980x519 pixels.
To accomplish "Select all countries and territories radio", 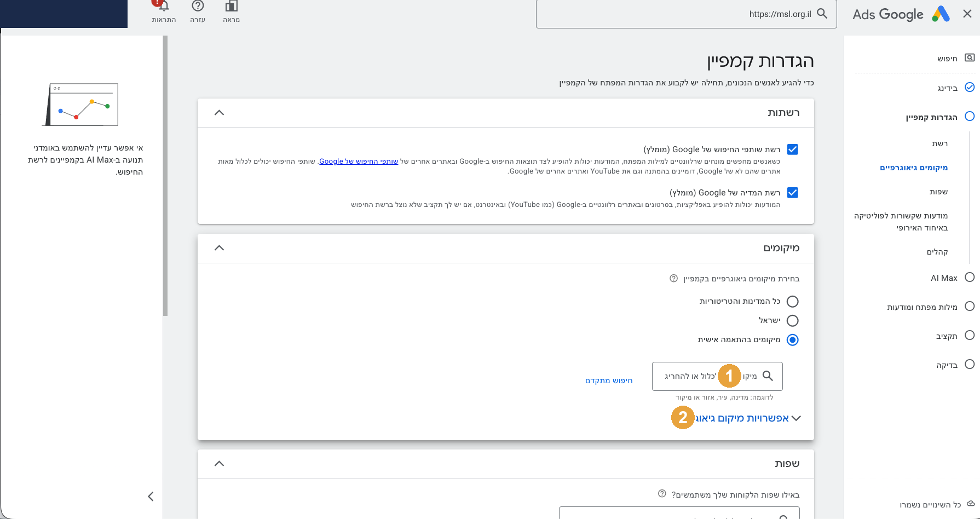I will tap(792, 301).
